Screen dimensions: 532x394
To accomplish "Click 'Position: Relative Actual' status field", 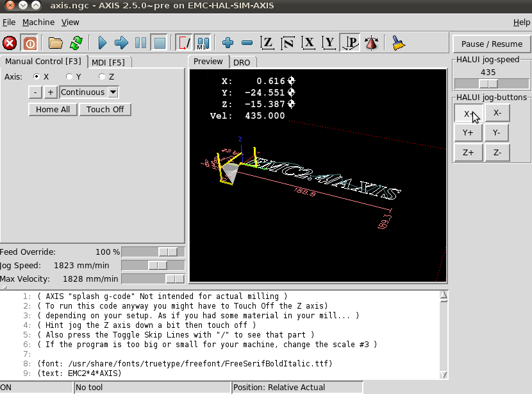I will click(297, 388).
